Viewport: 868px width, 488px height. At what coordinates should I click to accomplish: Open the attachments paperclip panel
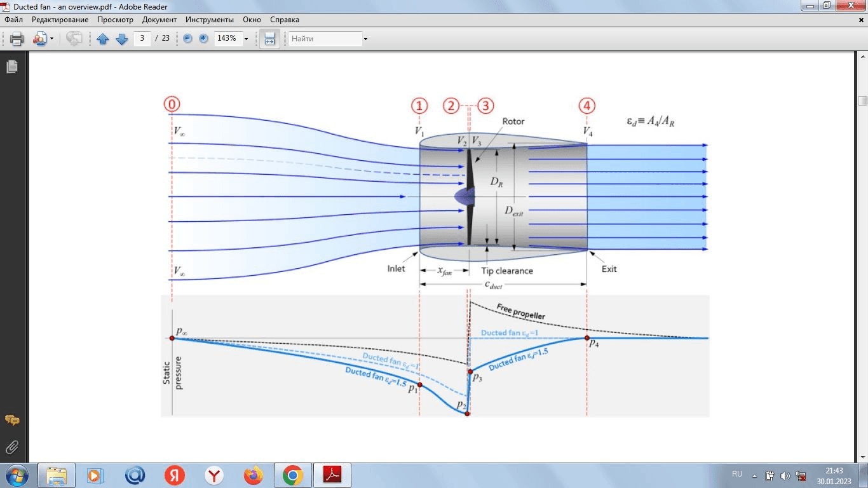click(x=11, y=447)
